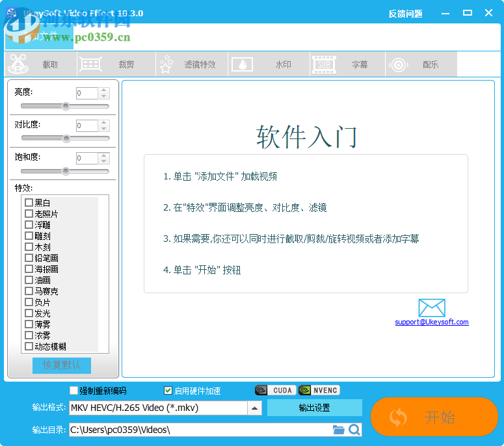Switch to the 配乐 tab
This screenshot has height=446, width=504.
click(421, 64)
